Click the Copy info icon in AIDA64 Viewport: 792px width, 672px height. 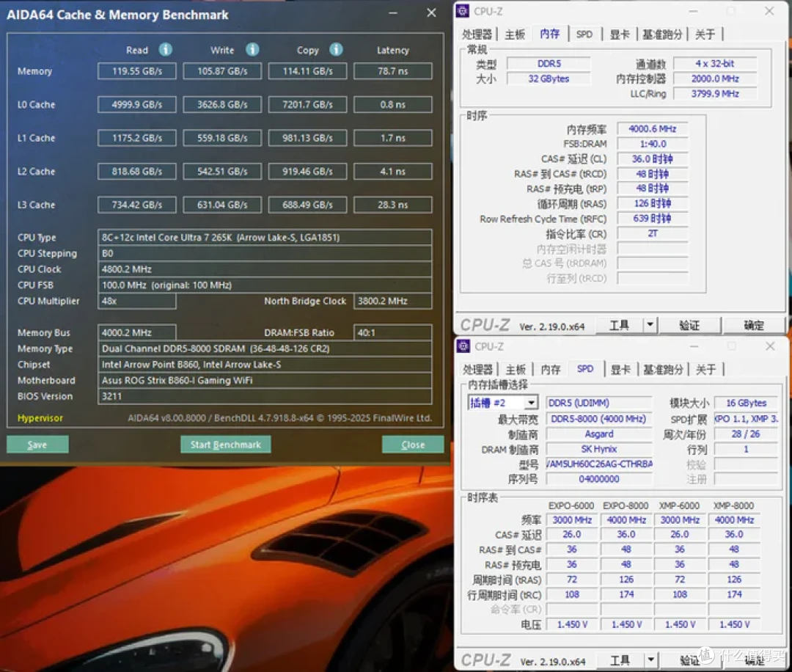click(x=336, y=49)
